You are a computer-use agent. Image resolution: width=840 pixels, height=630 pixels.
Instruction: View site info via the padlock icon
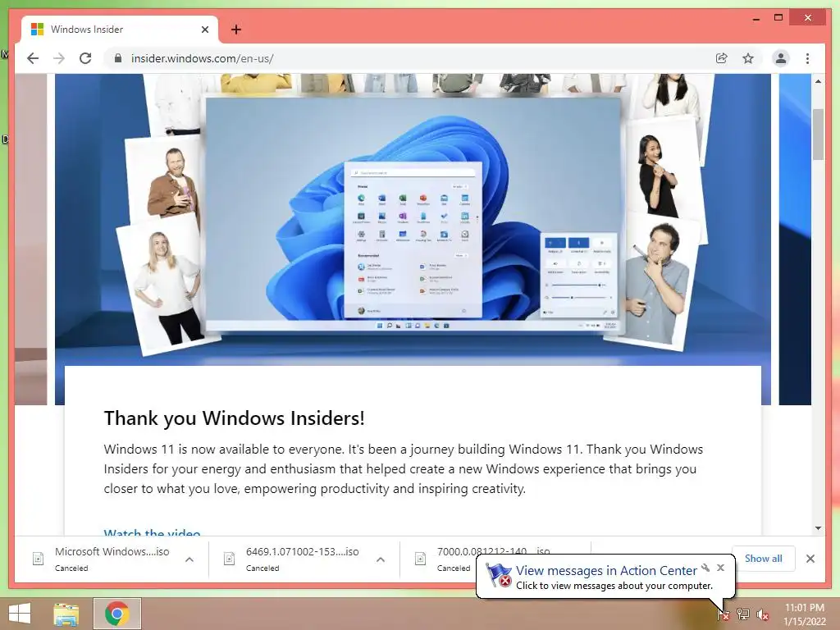[x=118, y=58]
